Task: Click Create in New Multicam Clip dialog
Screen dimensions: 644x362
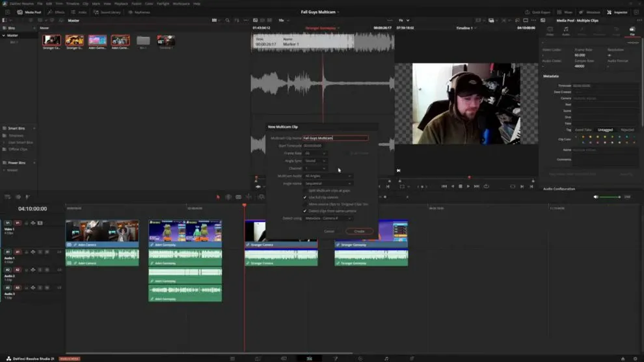Action: [x=359, y=231]
